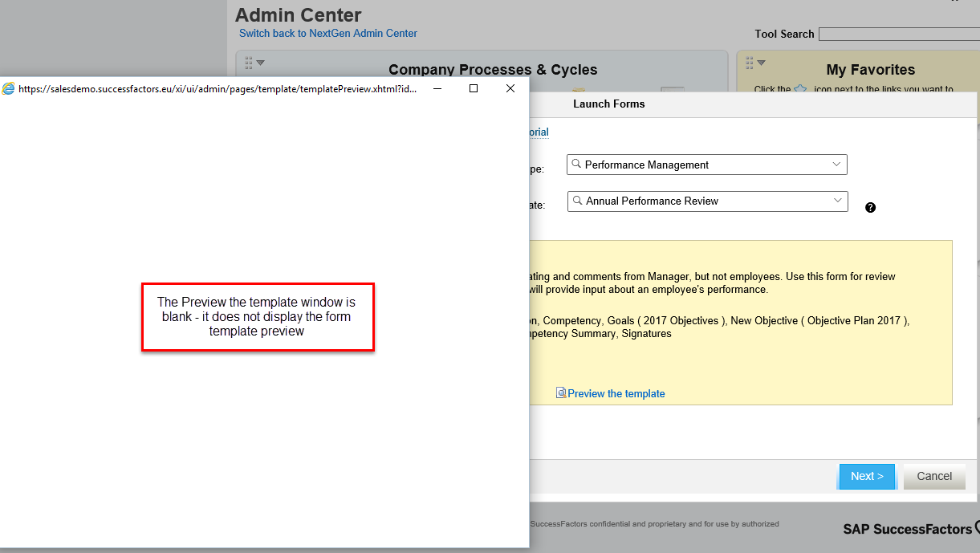The height and width of the screenshot is (553, 980).
Task: Click Switch back to NextGen Admin Center
Action: (328, 33)
